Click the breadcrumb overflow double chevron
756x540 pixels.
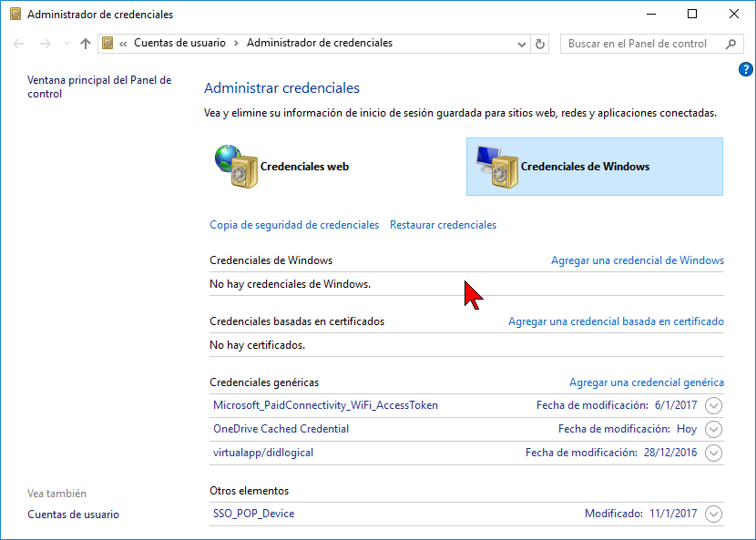123,44
